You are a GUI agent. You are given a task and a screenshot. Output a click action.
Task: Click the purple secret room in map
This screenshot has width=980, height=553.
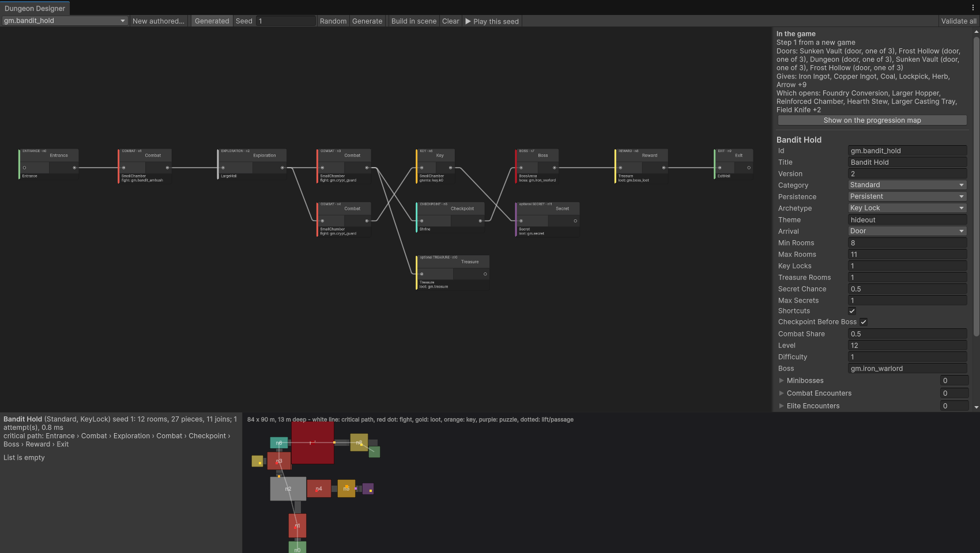368,489
